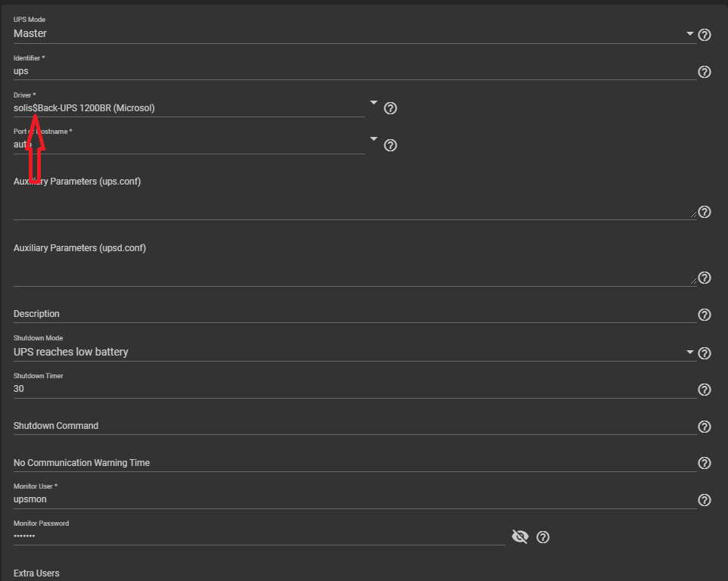Open help for Shutdown Mode
The width and height of the screenshot is (728, 581).
pos(705,353)
